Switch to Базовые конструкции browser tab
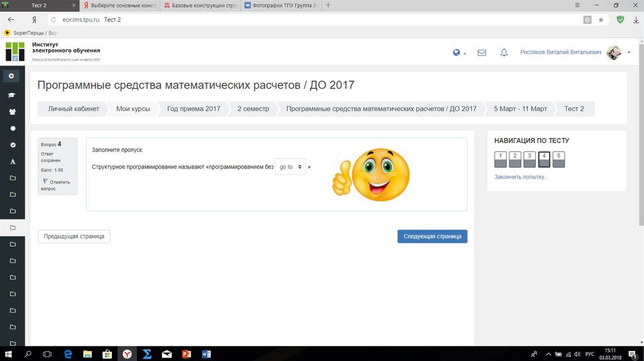This screenshot has width=644, height=361. pyautogui.click(x=201, y=5)
